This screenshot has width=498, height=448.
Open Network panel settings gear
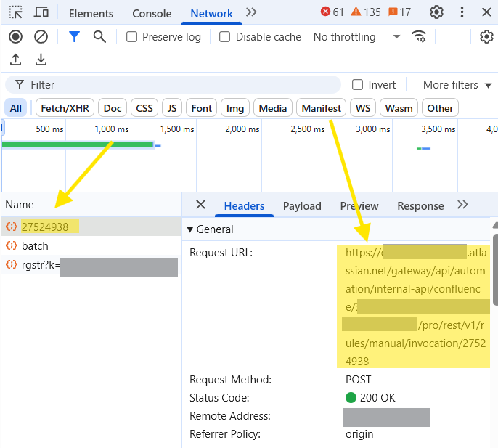coord(486,37)
